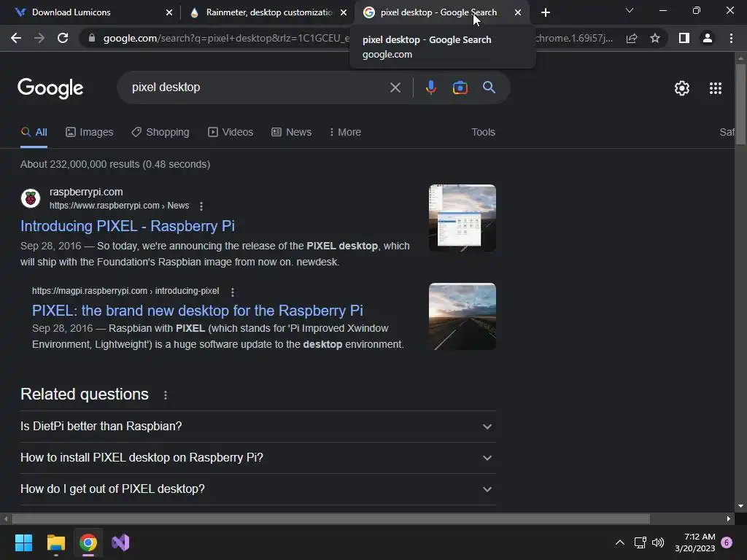The height and width of the screenshot is (560, 747).
Task: Click the address bar URL
Action: (x=227, y=38)
